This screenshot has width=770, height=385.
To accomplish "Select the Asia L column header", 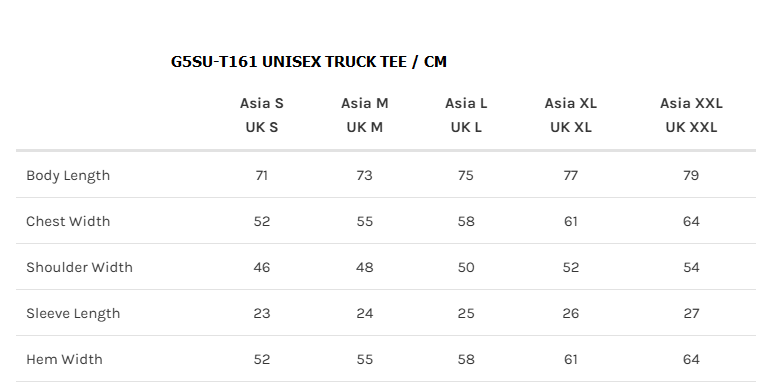I will pyautogui.click(x=466, y=104).
